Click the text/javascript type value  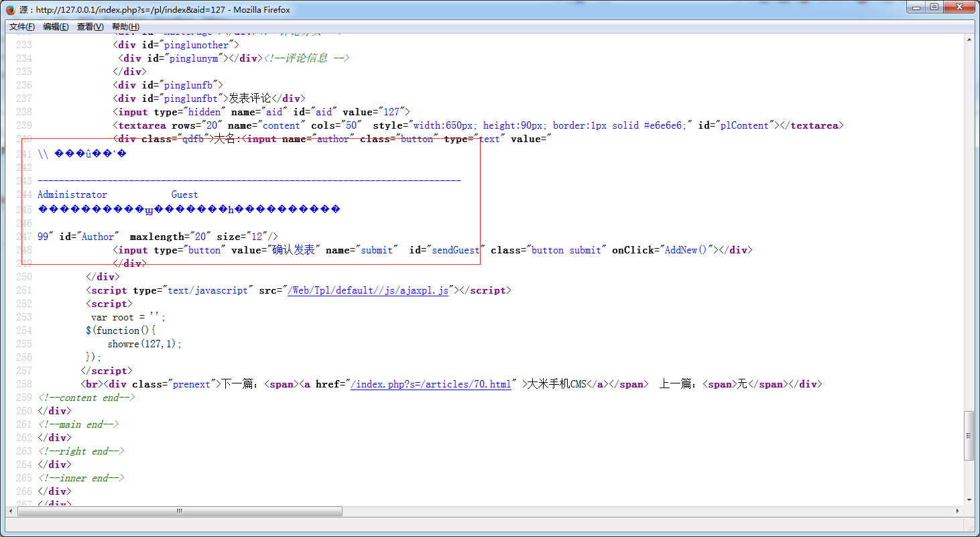tap(208, 290)
